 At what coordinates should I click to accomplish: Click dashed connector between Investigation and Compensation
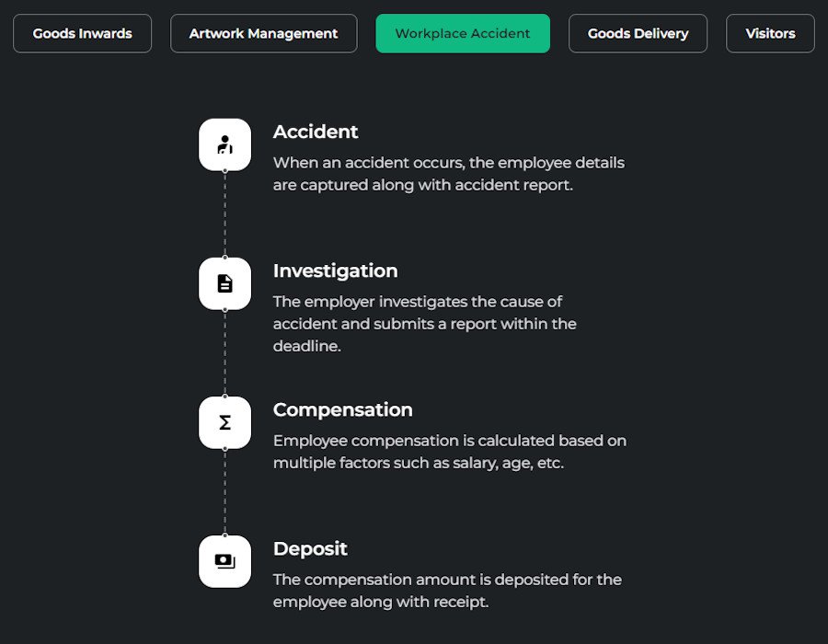pyautogui.click(x=225, y=353)
